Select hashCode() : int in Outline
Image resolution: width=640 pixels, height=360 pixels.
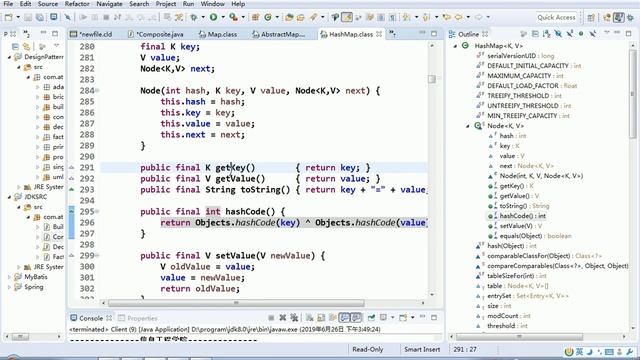tap(522, 216)
